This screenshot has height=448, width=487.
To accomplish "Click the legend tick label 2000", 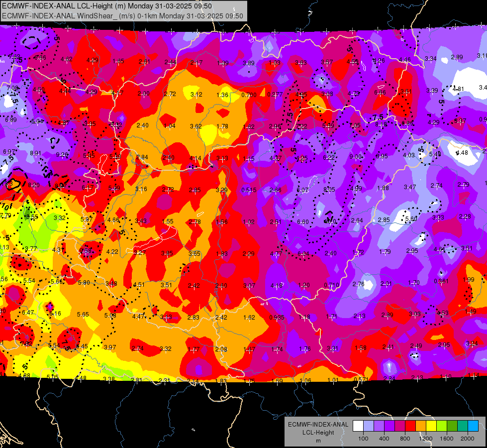I will pos(468,439).
